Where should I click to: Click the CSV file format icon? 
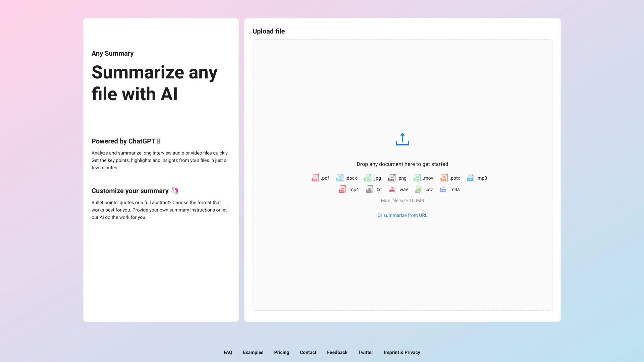tap(418, 189)
